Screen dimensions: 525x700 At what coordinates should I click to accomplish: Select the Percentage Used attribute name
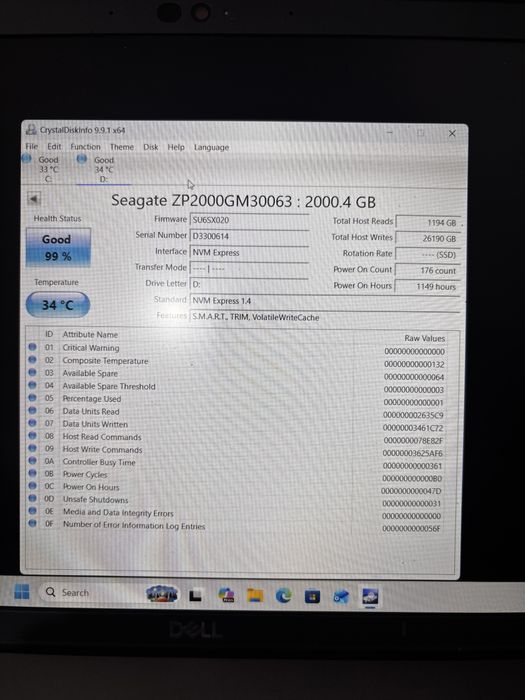pos(92,399)
